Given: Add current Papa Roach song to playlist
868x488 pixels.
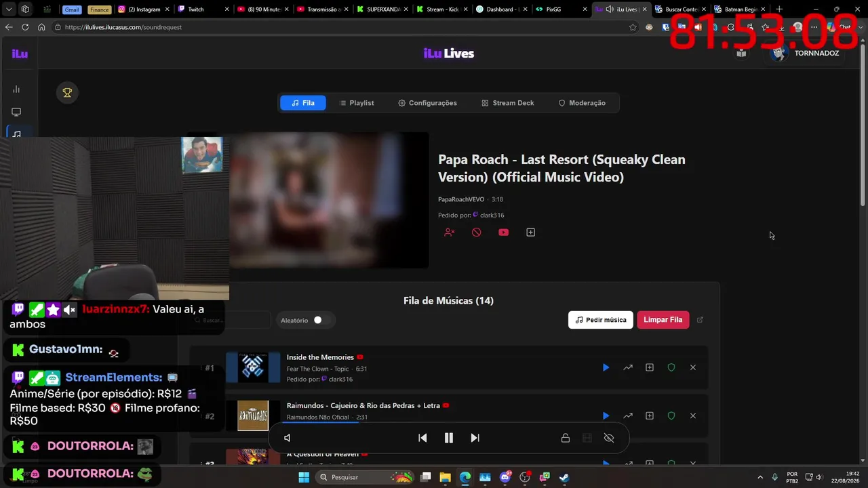Looking at the screenshot, I should click(530, 232).
